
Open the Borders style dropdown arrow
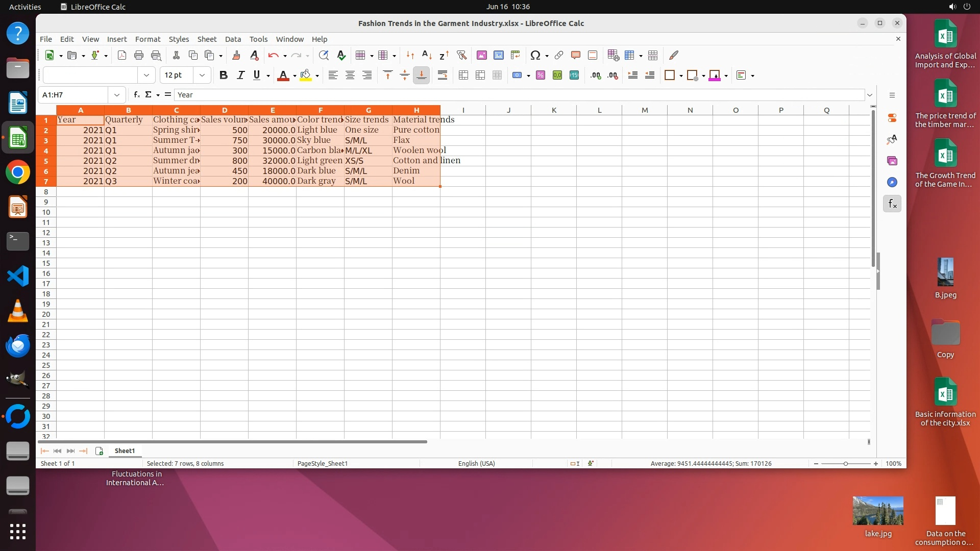click(x=681, y=76)
